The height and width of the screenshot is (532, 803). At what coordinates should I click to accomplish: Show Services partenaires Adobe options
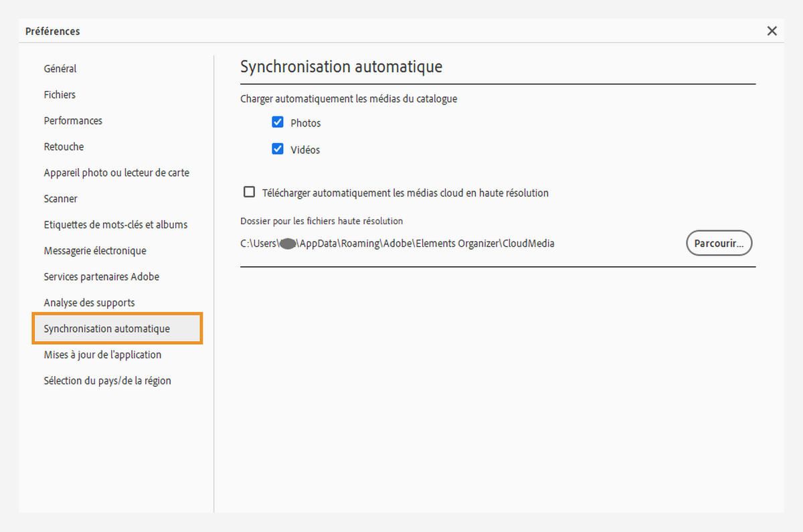(x=102, y=276)
